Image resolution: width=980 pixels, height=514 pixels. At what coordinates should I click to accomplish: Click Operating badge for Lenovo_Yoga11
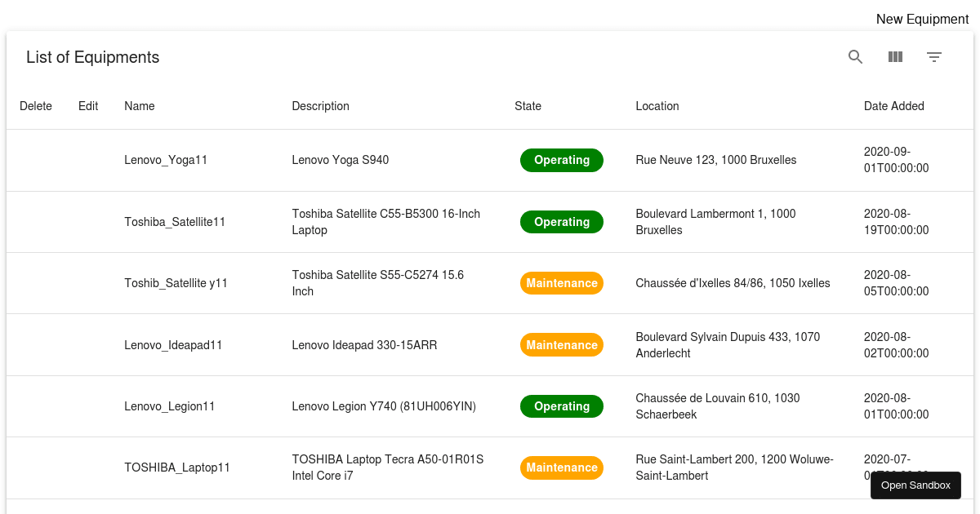click(x=561, y=161)
